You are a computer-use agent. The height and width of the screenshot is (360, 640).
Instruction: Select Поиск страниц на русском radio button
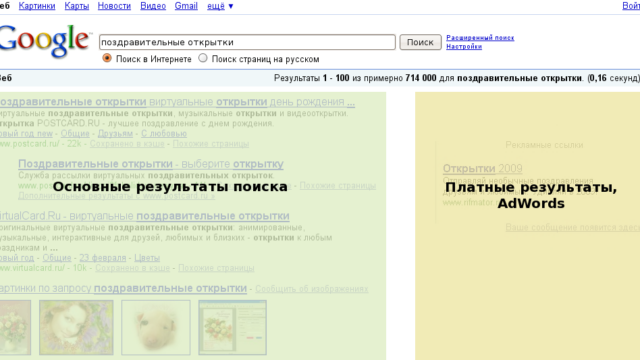click(x=203, y=58)
